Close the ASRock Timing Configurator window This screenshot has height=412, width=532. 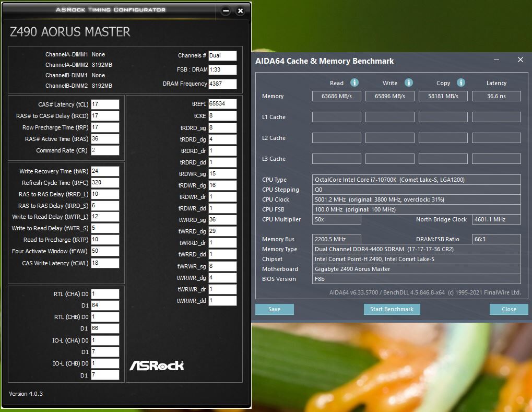240,11
